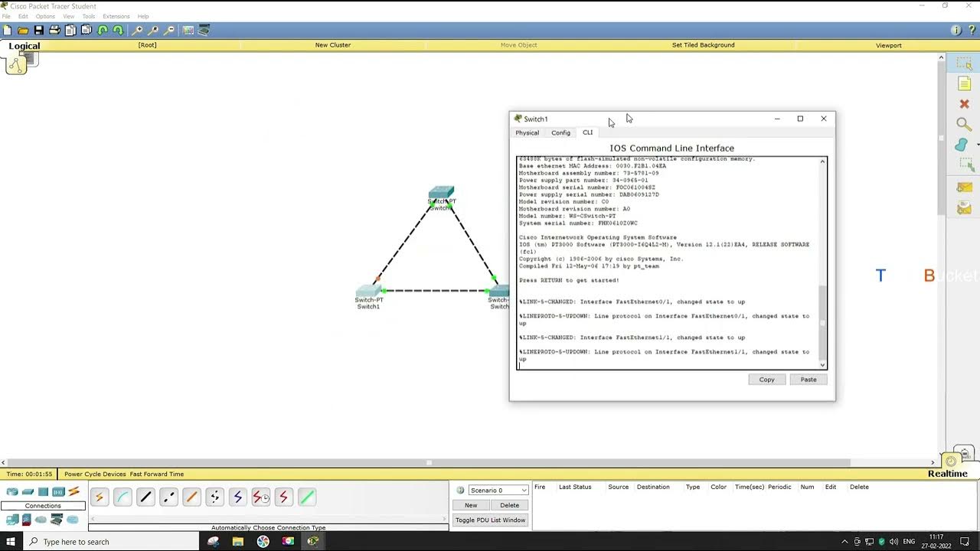Click Power Cycle Devices
The height and width of the screenshot is (551, 980).
pos(95,474)
